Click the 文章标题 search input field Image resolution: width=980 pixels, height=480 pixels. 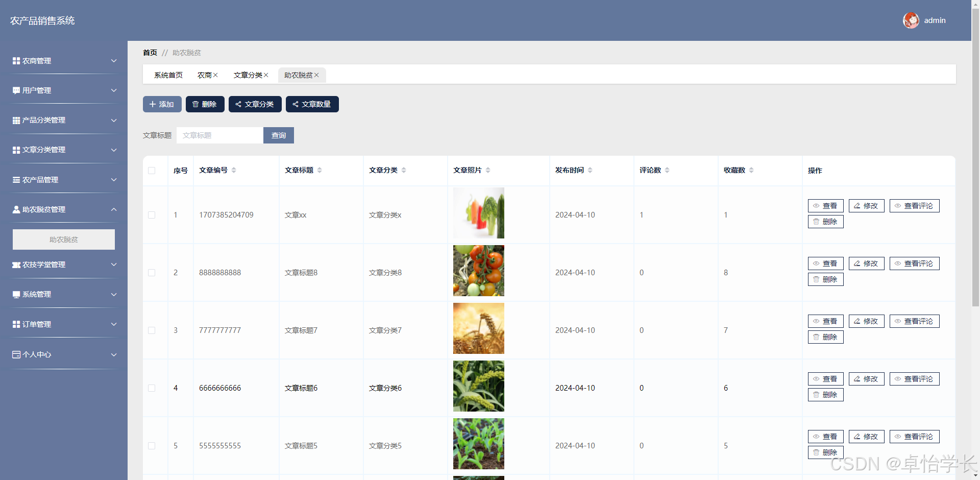(x=220, y=135)
